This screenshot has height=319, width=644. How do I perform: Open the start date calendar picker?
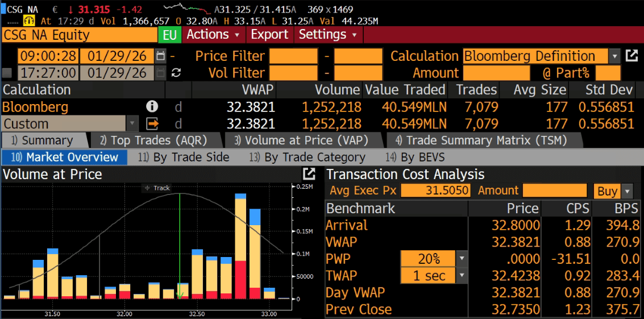pyautogui.click(x=160, y=56)
